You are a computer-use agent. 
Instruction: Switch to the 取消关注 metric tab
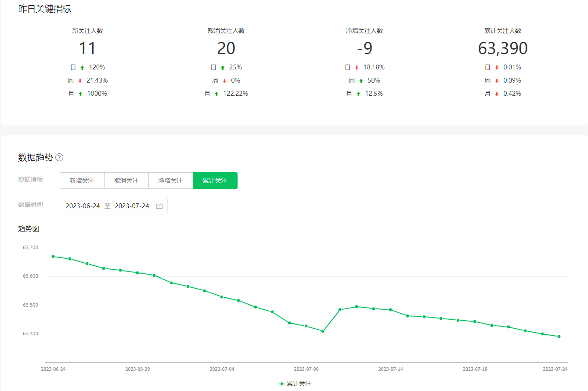pos(126,181)
